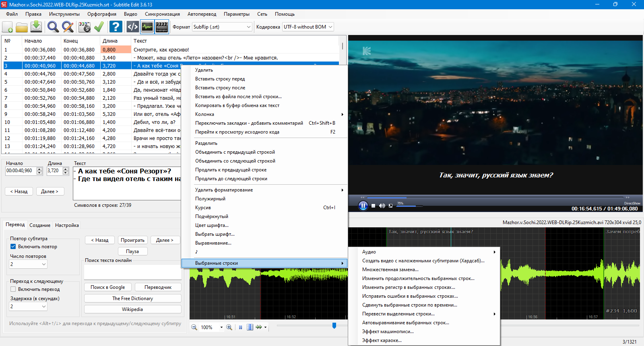Image resolution: width=644 pixels, height=346 pixels.
Task: Click the Поиск в Google button
Action: [108, 287]
